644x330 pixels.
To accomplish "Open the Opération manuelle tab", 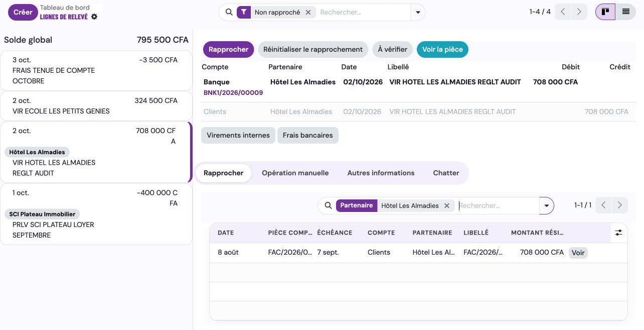I will tap(295, 173).
